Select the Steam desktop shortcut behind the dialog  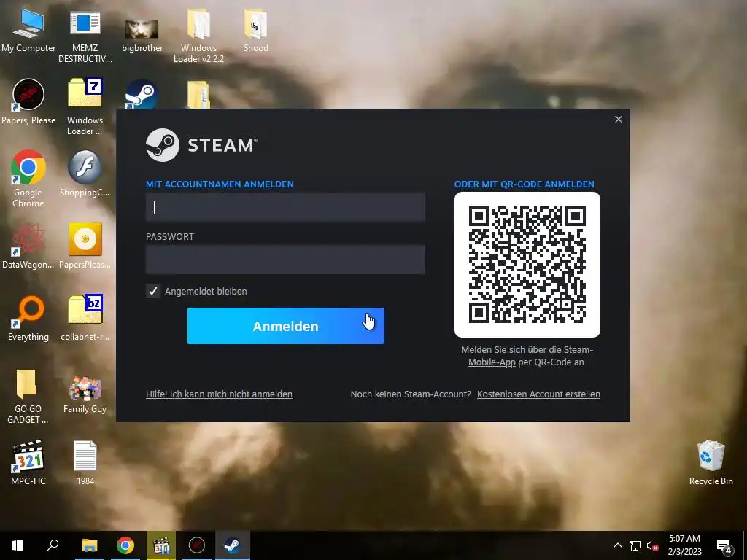click(x=141, y=94)
